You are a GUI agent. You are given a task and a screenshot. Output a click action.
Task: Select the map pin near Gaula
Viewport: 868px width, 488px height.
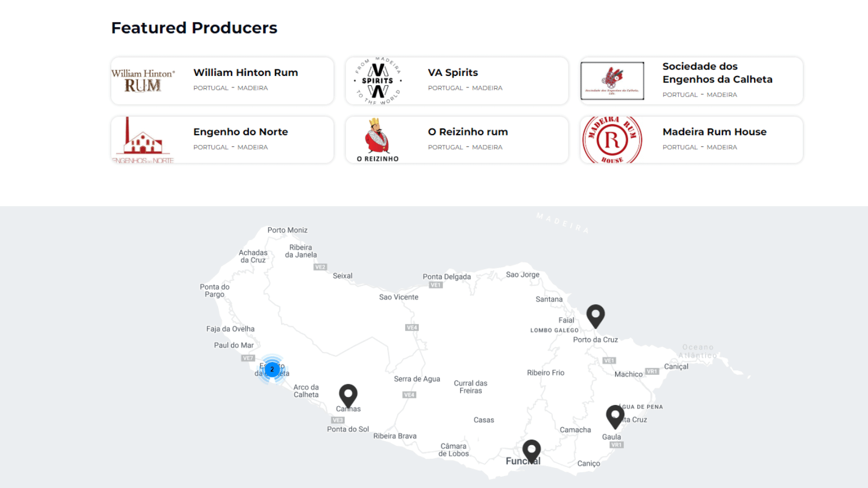tap(615, 416)
